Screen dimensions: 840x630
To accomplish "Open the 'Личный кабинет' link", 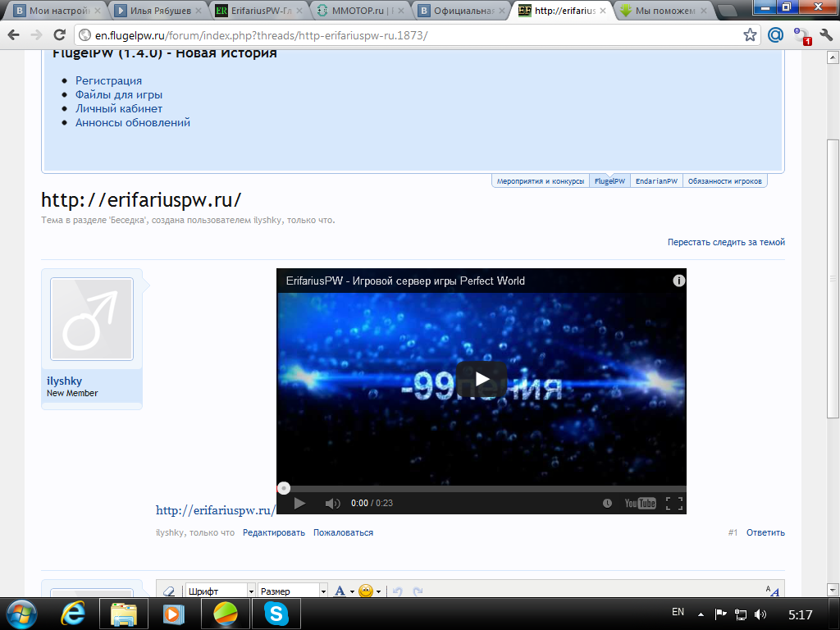I will (x=119, y=108).
